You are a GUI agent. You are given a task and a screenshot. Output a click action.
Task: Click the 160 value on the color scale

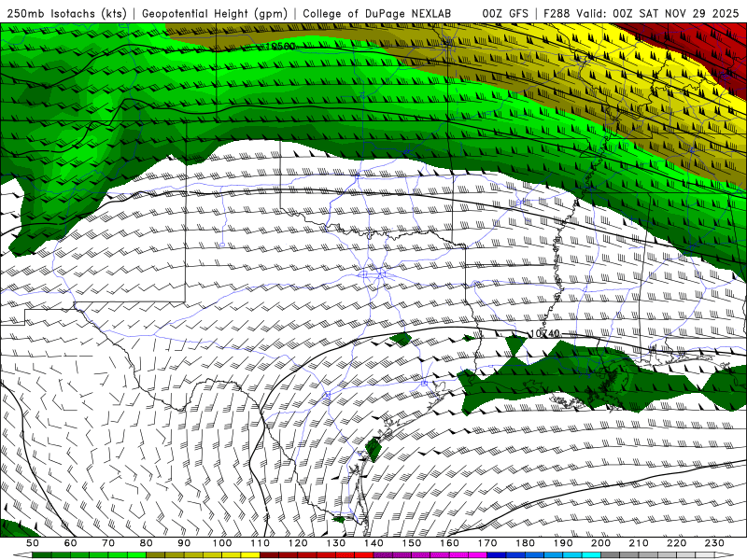tap(449, 543)
